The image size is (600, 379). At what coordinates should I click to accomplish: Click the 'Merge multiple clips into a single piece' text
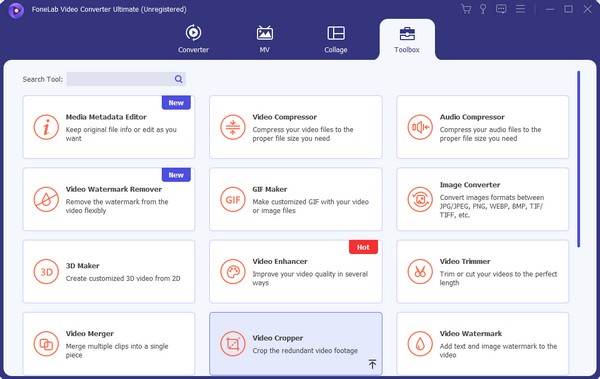117,351
